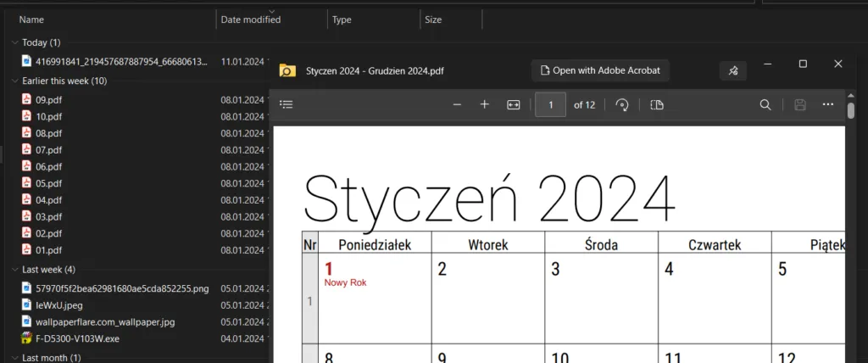
Task: Click the Czwartek column header in calendar
Action: 715,244
